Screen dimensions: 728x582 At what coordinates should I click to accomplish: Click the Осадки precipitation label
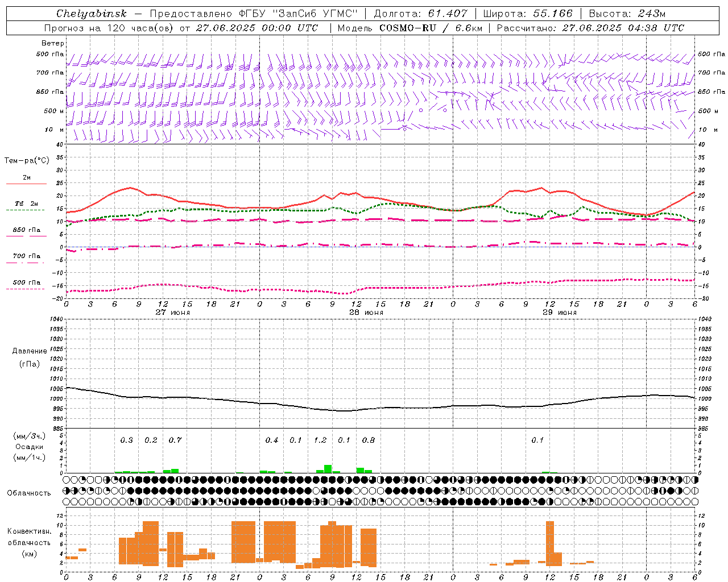[30, 447]
